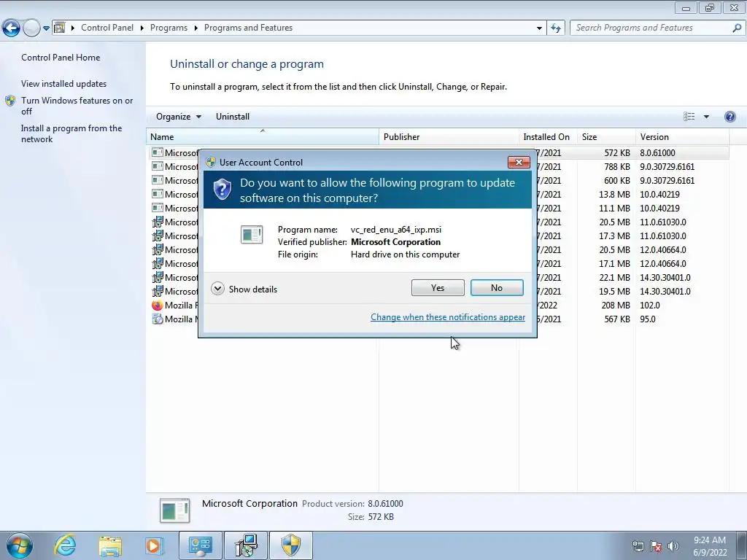Viewport: 747px width, 560px height.
Task: Sort by the Installed On column header
Action: (548, 136)
